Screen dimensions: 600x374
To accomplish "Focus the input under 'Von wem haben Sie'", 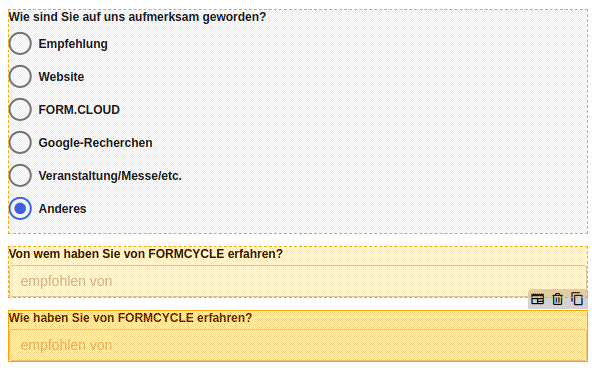I will click(298, 281).
